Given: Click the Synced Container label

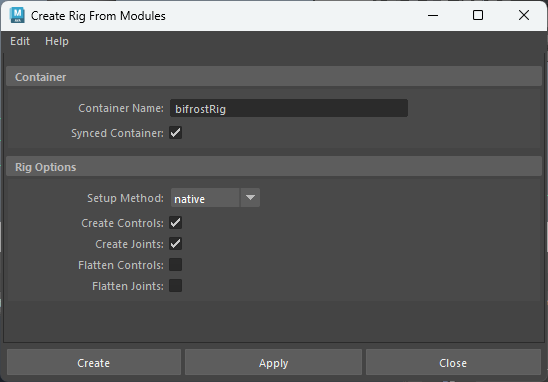Looking at the screenshot, I should 117,133.
